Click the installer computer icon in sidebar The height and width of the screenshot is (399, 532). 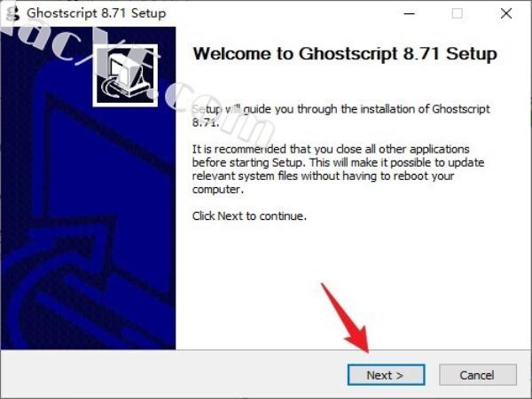coord(125,75)
